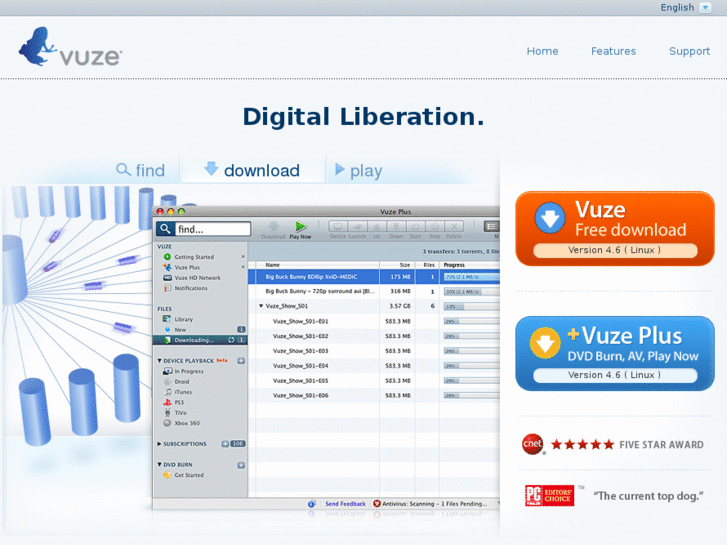Select the Vuze_Show_S01-E06 row
The height and width of the screenshot is (545, 727).
pyautogui.click(x=374, y=395)
